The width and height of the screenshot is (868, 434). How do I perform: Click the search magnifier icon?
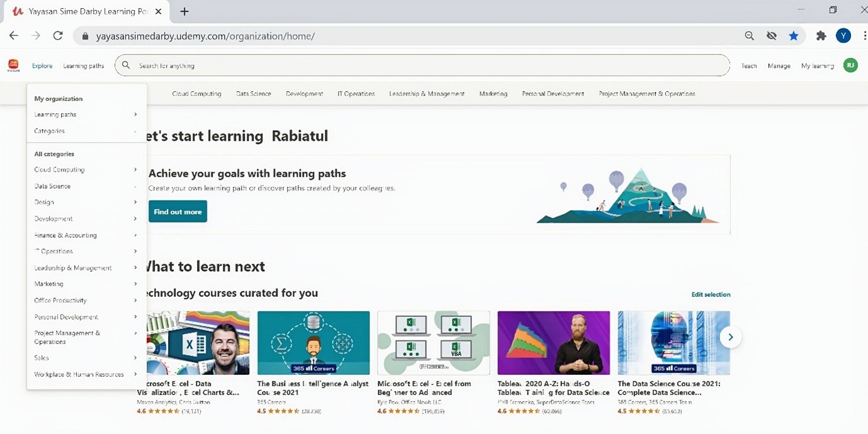tap(126, 65)
